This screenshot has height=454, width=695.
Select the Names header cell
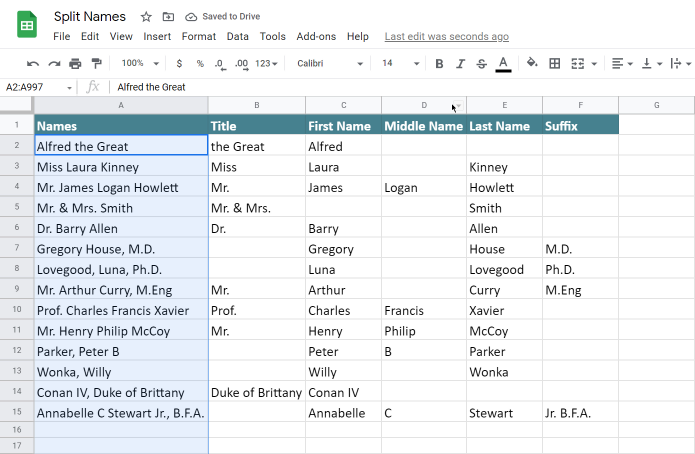click(x=121, y=126)
